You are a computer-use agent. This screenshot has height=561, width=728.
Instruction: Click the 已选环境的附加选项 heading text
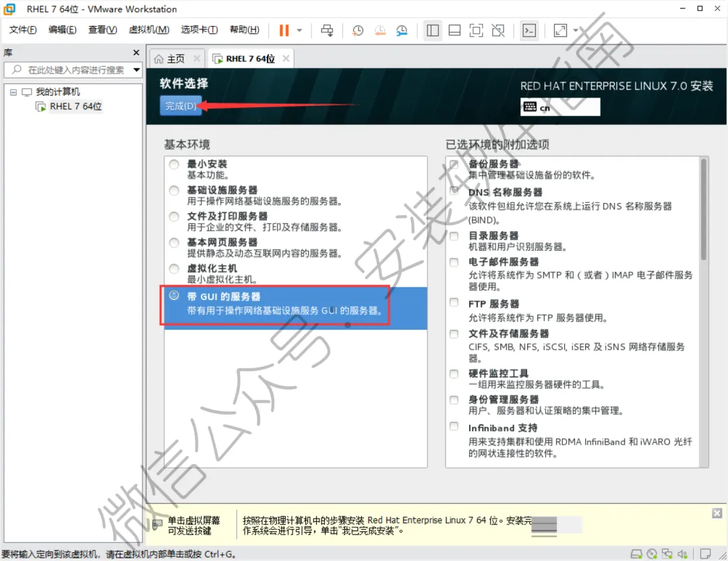(497, 144)
